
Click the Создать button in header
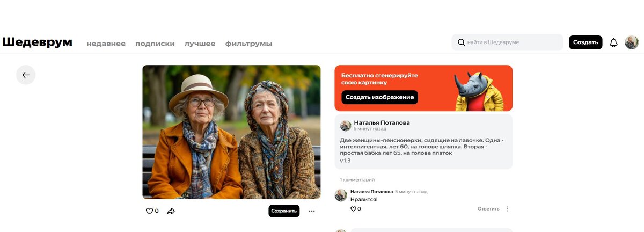[586, 42]
